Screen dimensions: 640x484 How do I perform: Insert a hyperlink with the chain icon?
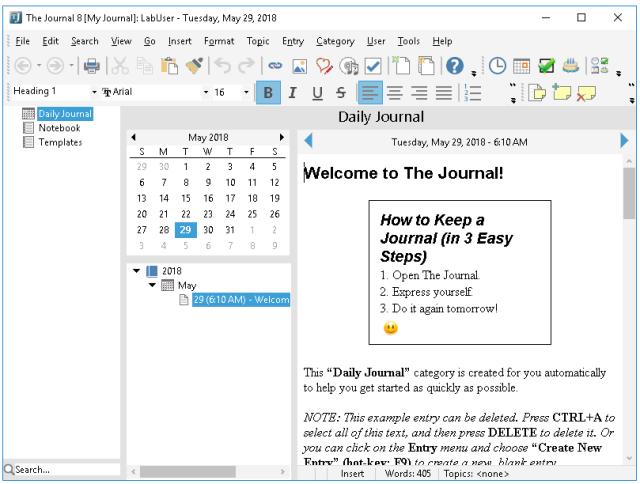coord(275,66)
